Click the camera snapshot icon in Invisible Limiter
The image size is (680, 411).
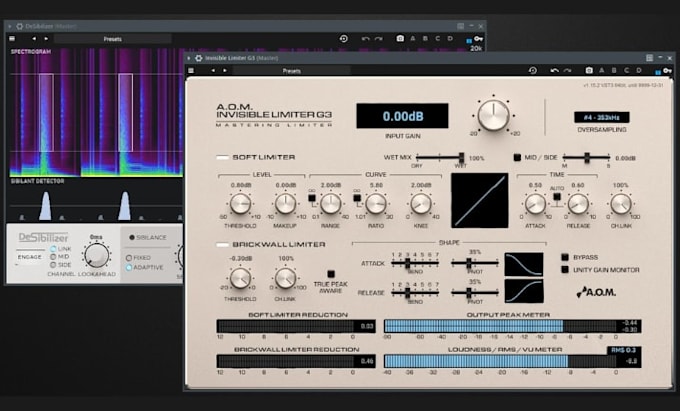coord(589,70)
